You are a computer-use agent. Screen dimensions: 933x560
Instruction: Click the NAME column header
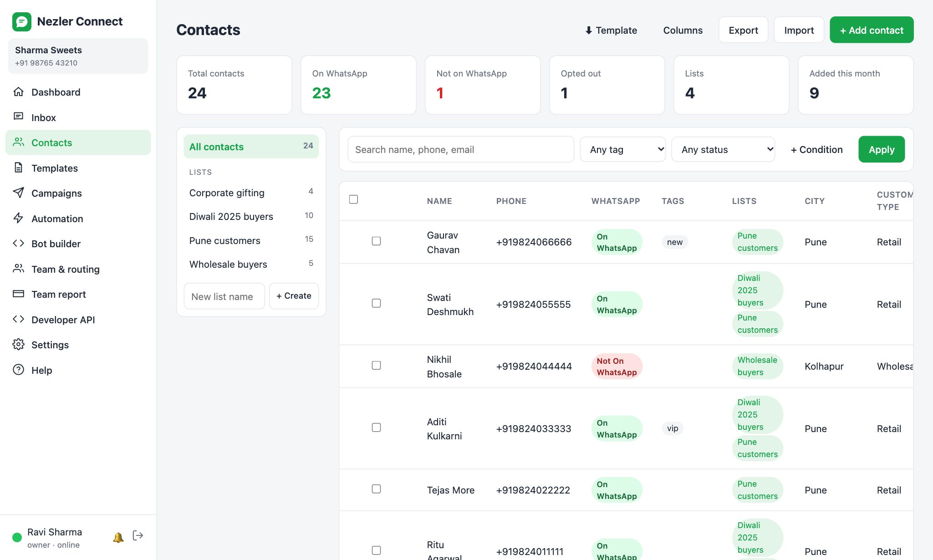click(439, 201)
